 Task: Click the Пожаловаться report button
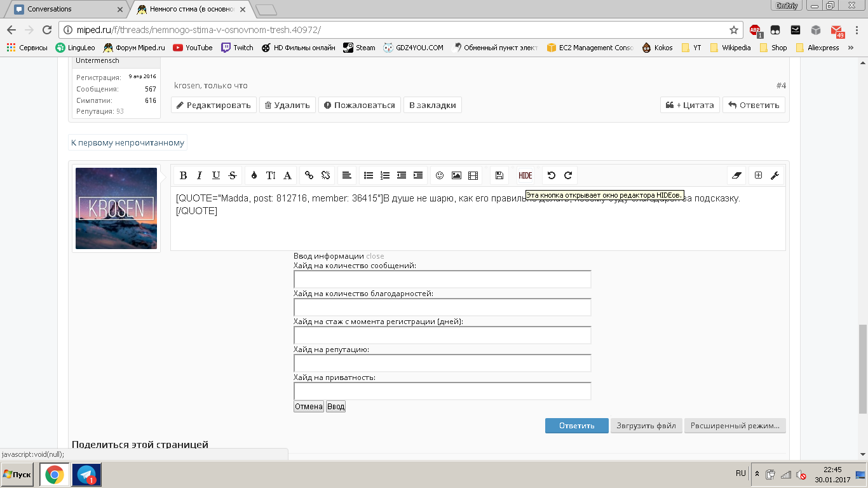pyautogui.click(x=360, y=105)
